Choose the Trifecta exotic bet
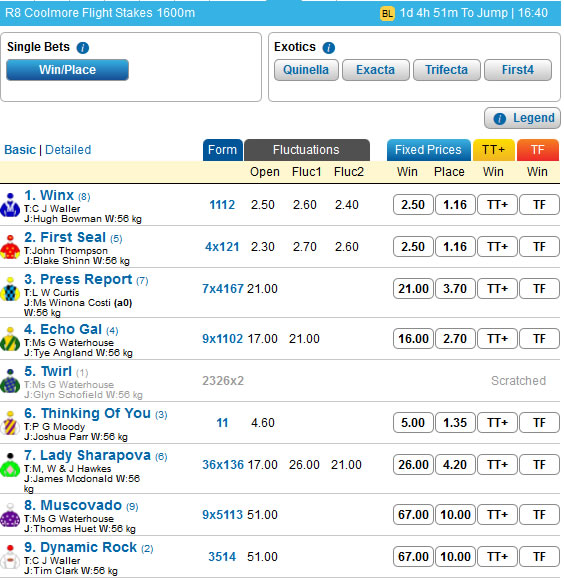 click(x=446, y=70)
